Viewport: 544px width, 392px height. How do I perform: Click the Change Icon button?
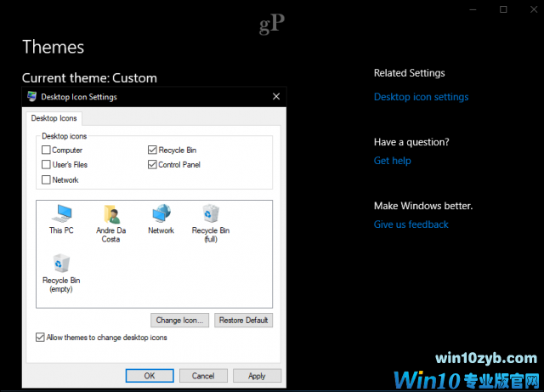click(179, 321)
